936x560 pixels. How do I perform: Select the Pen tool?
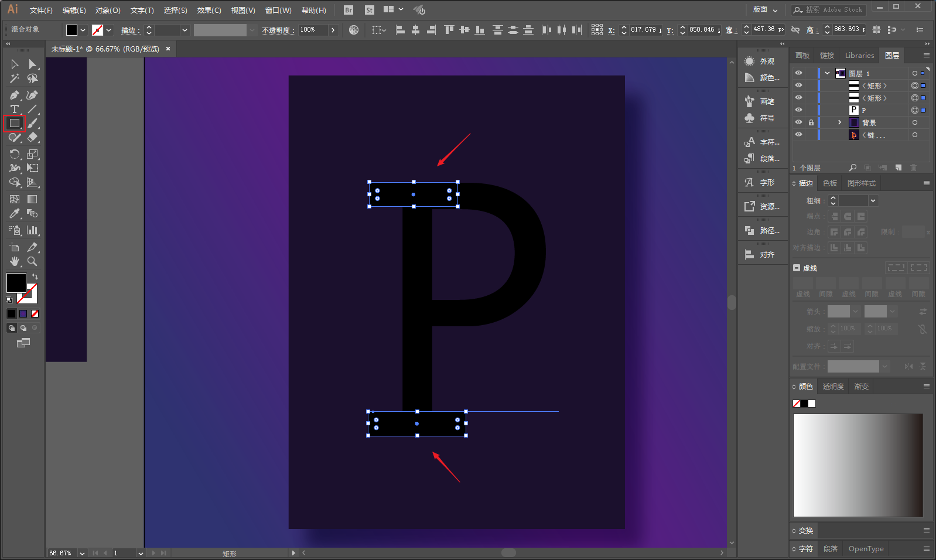pyautogui.click(x=15, y=95)
